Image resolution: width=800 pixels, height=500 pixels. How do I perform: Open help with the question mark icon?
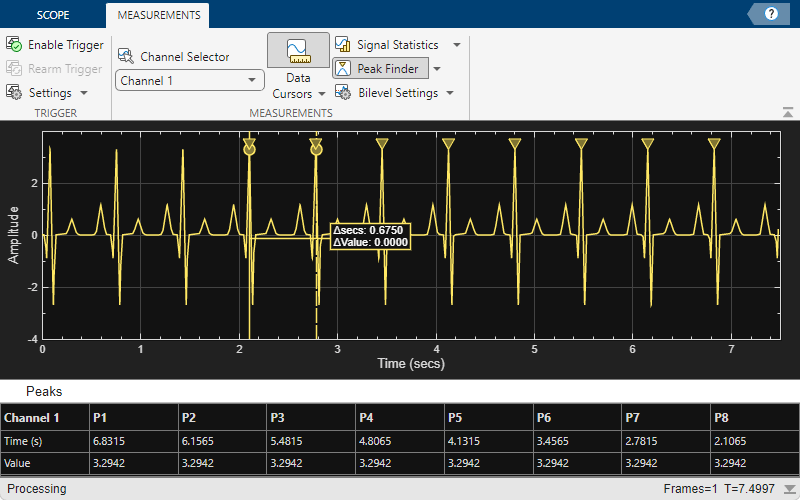point(771,14)
